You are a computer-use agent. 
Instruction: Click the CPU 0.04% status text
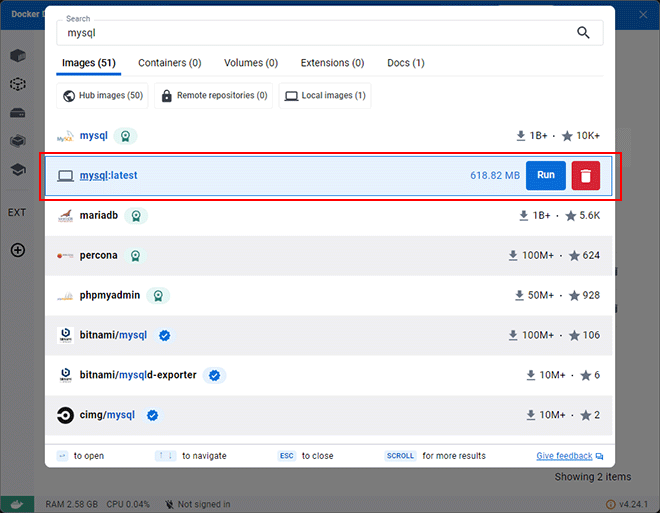point(128,504)
